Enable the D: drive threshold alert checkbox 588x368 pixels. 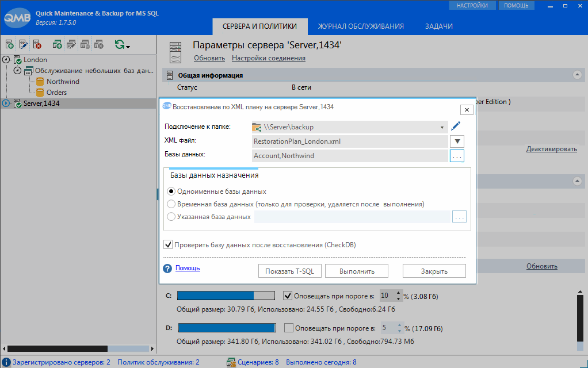pyautogui.click(x=289, y=328)
